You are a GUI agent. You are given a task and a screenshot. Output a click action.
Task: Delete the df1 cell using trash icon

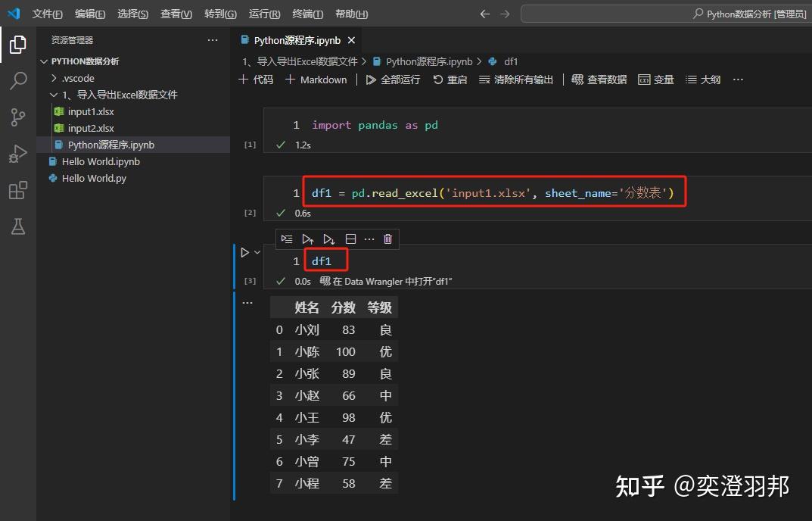[x=387, y=239]
